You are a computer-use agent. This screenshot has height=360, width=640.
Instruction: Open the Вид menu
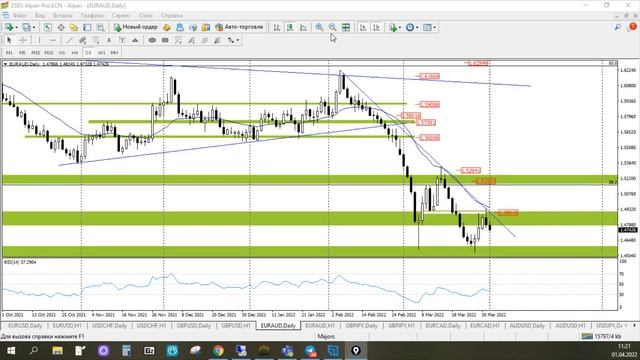pos(40,16)
